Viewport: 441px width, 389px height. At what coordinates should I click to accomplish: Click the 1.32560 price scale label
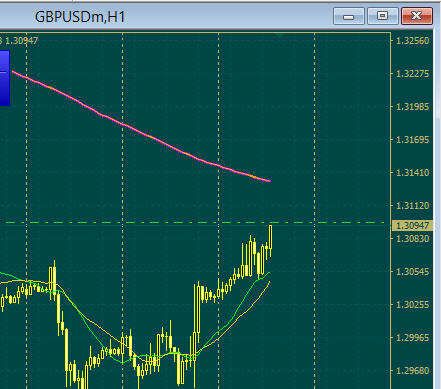(x=413, y=41)
